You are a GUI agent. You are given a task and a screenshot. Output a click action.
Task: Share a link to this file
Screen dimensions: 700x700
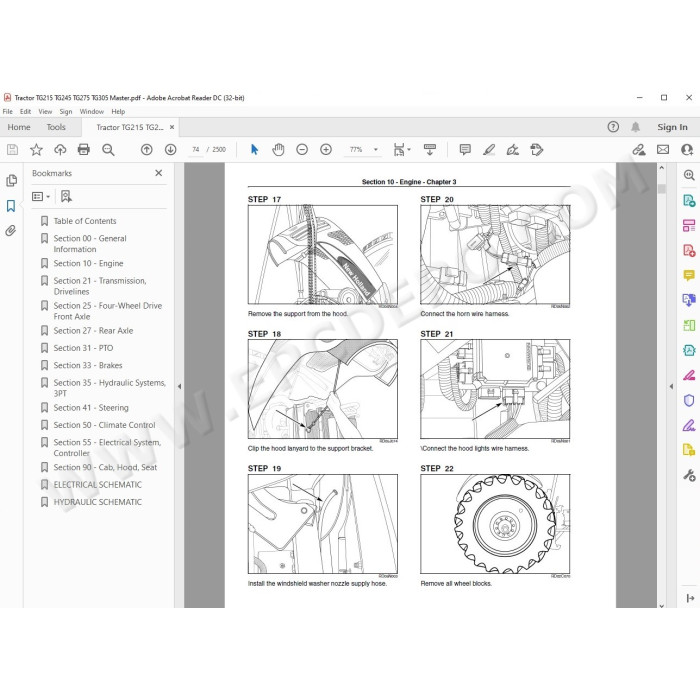(x=639, y=150)
